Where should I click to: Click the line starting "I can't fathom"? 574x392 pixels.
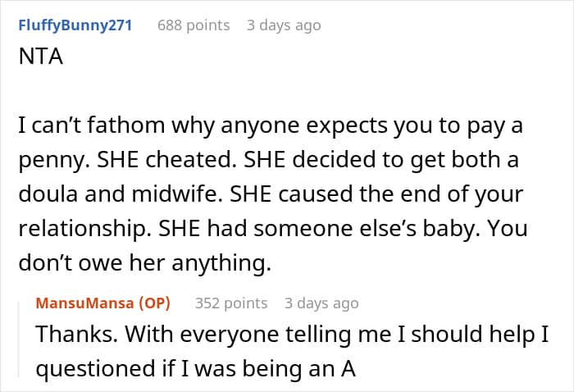271,126
